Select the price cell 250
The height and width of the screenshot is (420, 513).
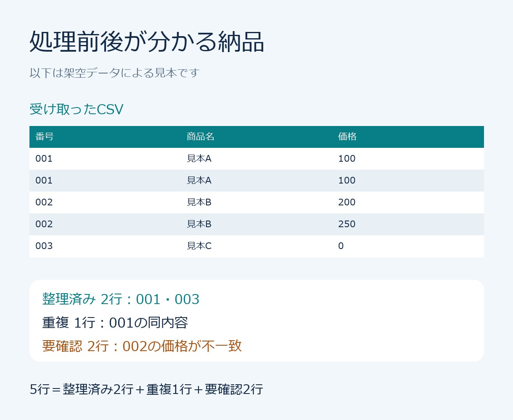point(347,224)
